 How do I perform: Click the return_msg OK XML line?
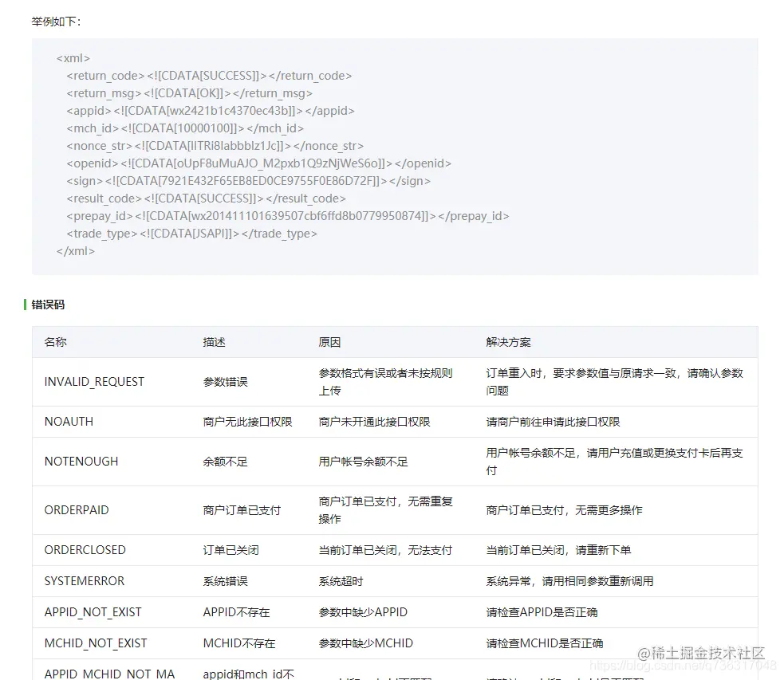click(x=189, y=93)
